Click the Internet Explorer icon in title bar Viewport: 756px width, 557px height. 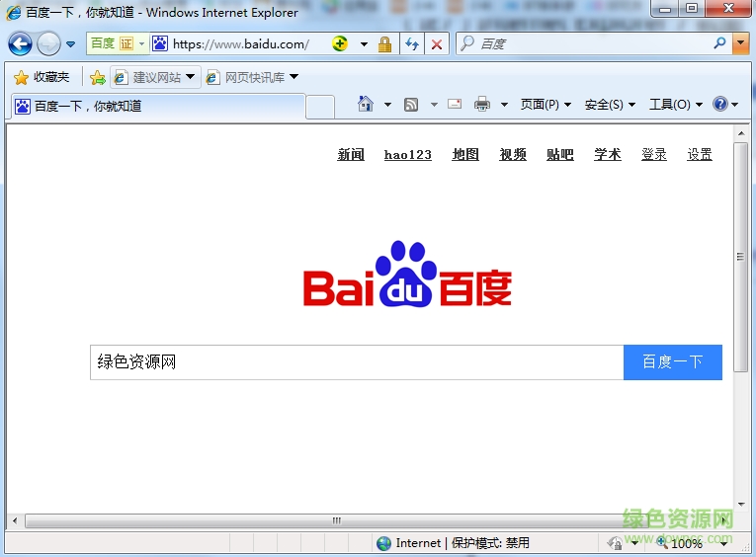[13, 13]
